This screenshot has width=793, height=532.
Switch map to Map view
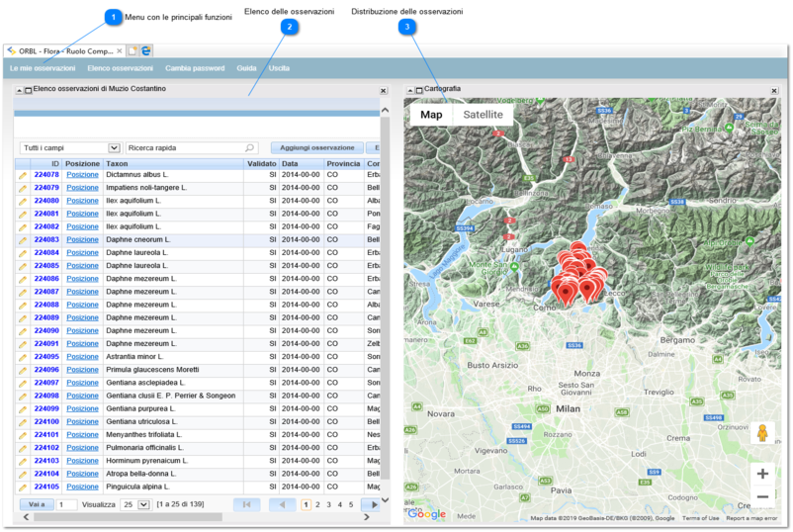431,115
